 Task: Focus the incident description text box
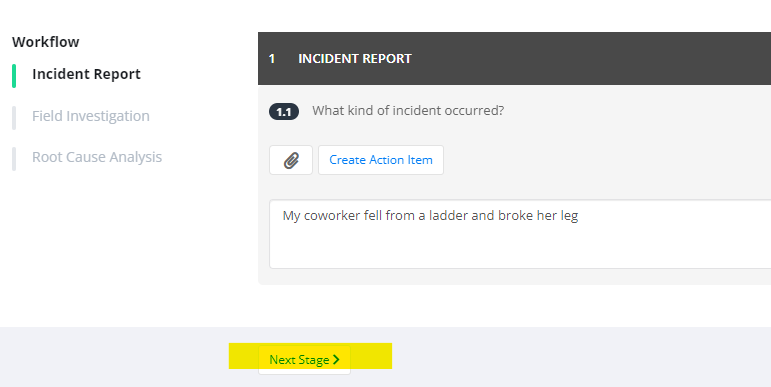520,234
